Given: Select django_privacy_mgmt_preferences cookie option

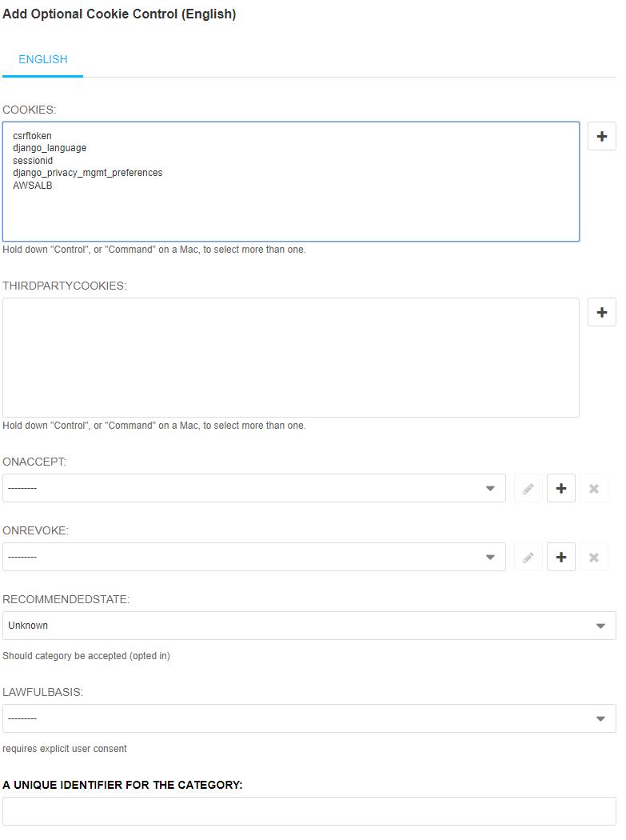Looking at the screenshot, I should tap(87, 173).
